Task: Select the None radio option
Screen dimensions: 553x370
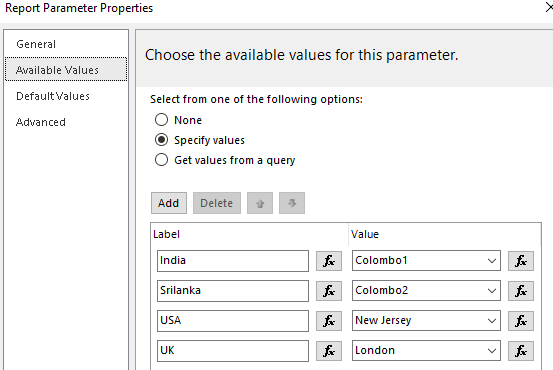Action: [x=161, y=120]
